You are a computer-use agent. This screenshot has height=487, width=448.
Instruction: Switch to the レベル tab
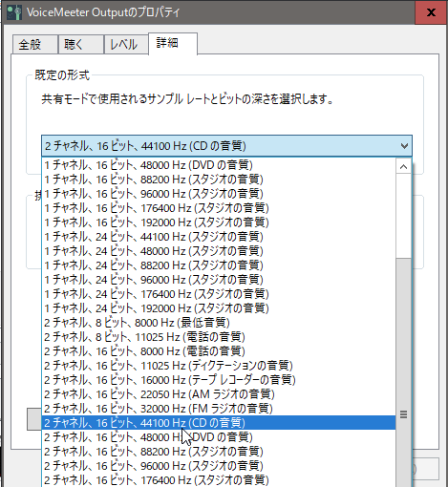click(x=126, y=44)
